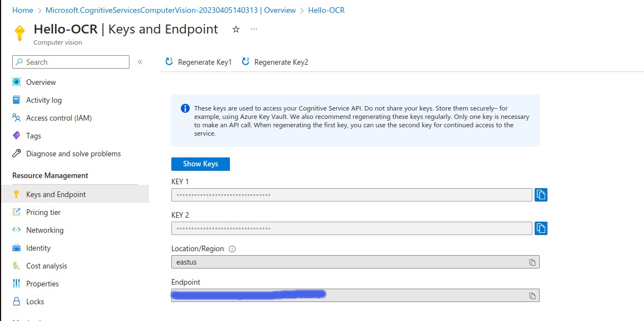Click the Regenerate Key2 refresh icon
The image size is (644, 321).
click(246, 61)
